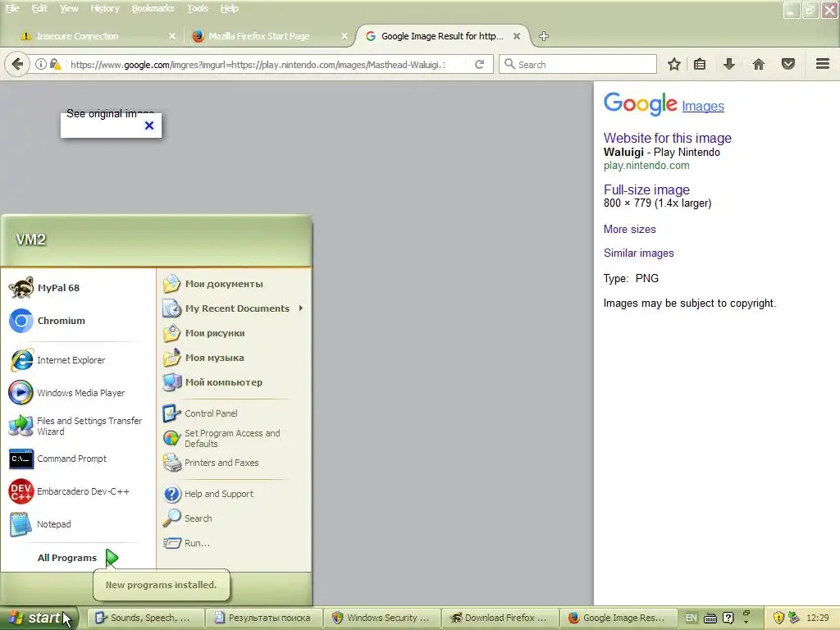Open the Help menu

tap(230, 8)
